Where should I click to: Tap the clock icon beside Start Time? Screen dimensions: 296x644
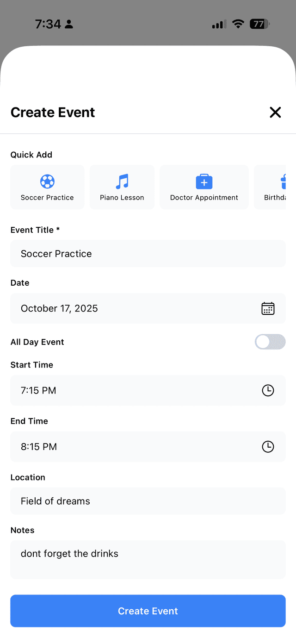(x=268, y=390)
